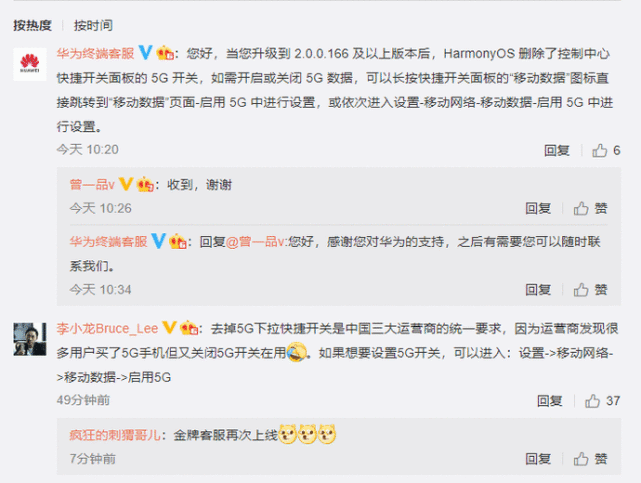Click yellow V badge next to 李小龙Bruce_Lee

(169, 328)
